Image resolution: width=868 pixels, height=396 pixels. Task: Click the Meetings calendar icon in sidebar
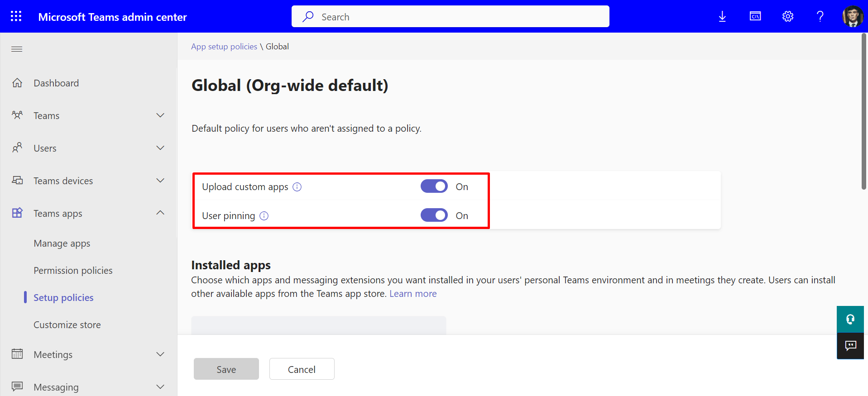[17, 354]
